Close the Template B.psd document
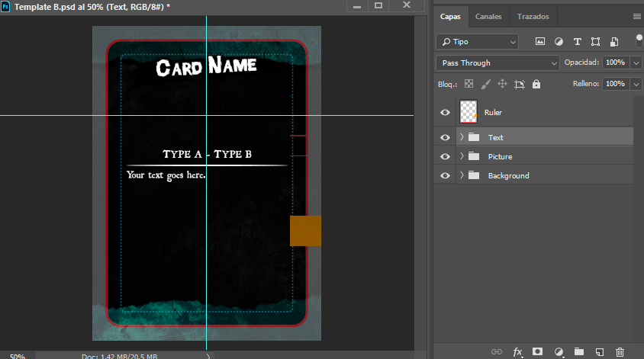This screenshot has width=644, height=359. [407, 5]
